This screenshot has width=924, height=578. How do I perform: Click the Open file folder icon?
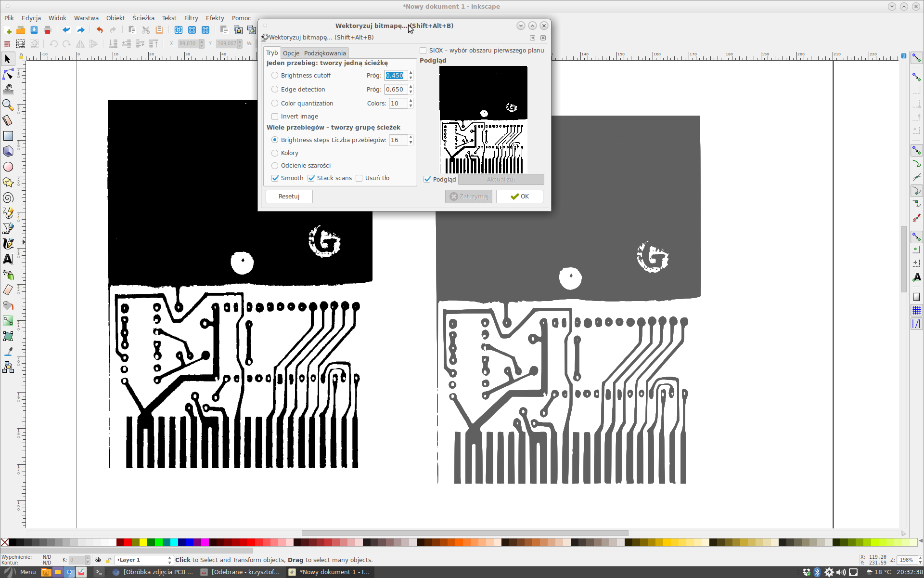pyautogui.click(x=21, y=30)
